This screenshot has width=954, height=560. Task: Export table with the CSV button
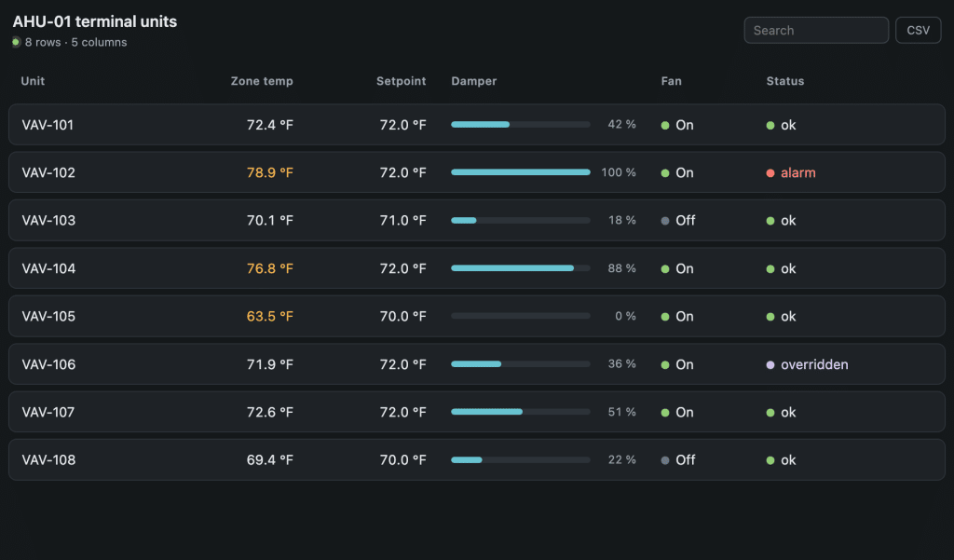click(918, 31)
